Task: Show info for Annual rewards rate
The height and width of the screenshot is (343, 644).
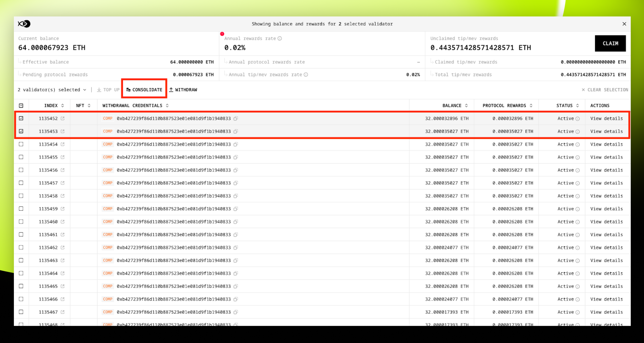Action: point(280,39)
